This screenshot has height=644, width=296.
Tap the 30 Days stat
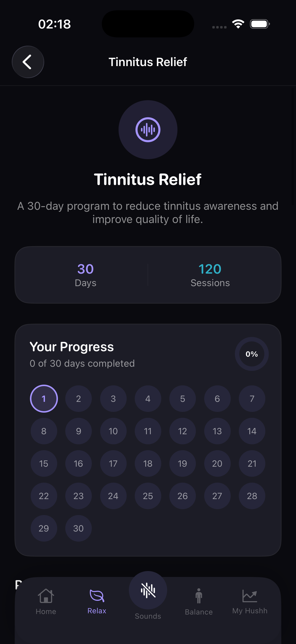[x=85, y=275]
